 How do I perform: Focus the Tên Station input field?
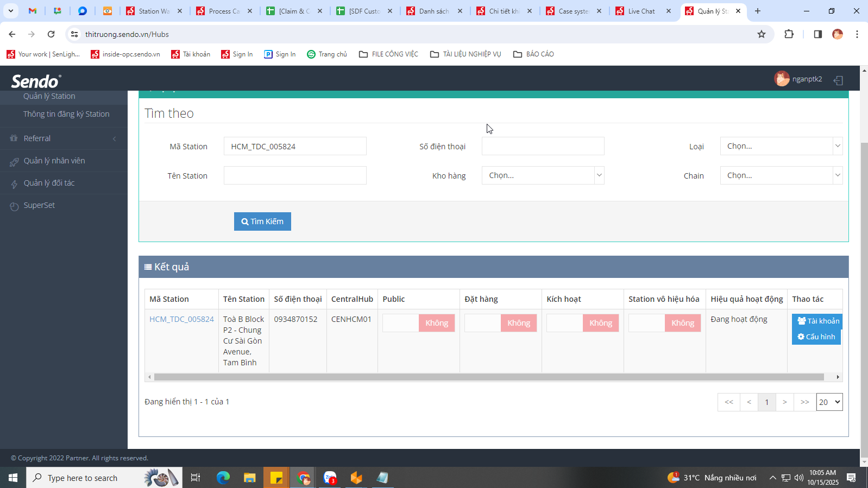(295, 175)
